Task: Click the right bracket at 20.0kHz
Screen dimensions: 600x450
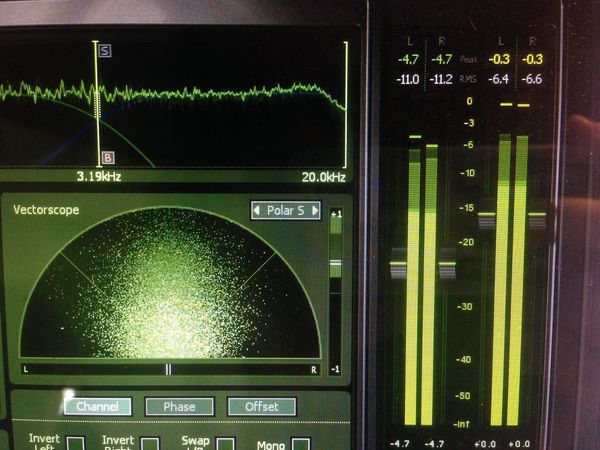Action: click(346, 105)
